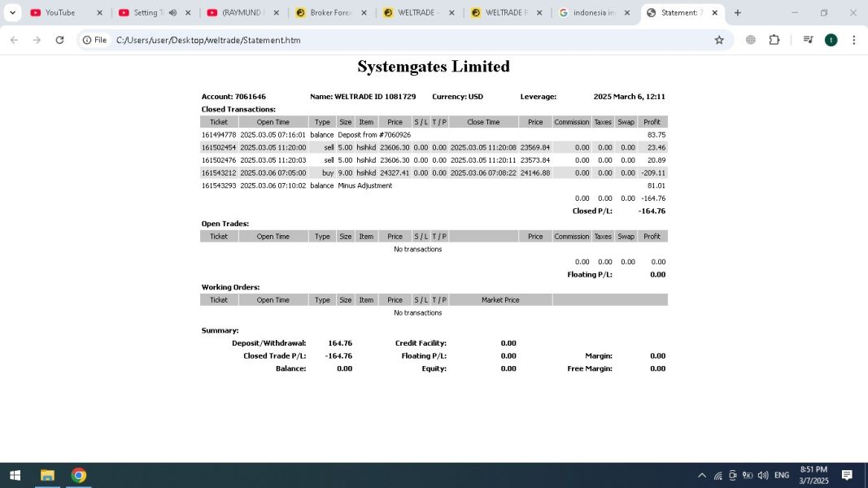Switch the ENG input language
The width and height of the screenshot is (868, 488).
tap(782, 475)
